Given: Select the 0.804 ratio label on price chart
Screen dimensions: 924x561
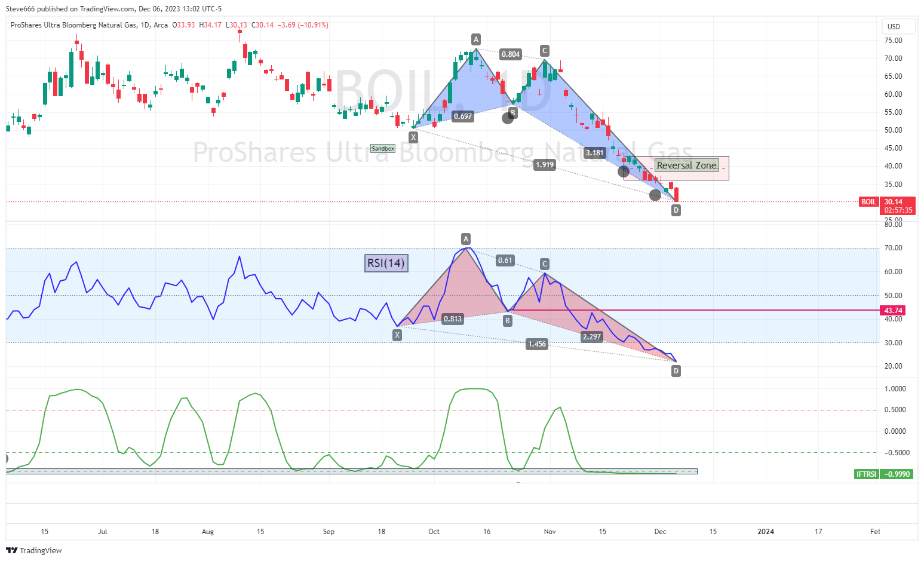Looking at the screenshot, I should point(511,54).
